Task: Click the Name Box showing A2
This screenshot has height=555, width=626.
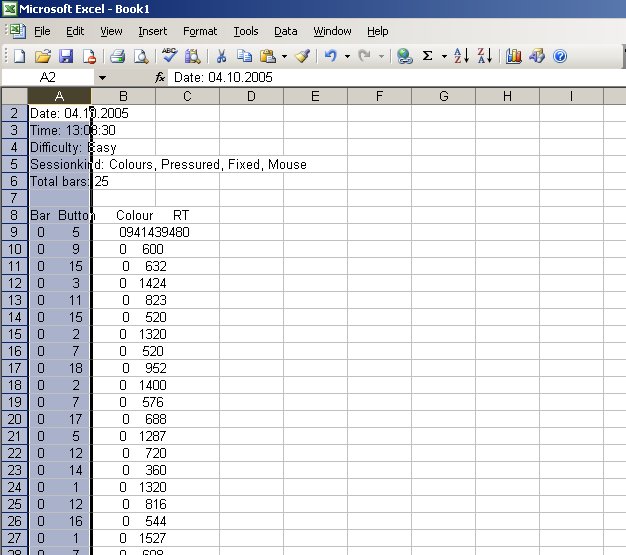Action: click(x=48, y=77)
